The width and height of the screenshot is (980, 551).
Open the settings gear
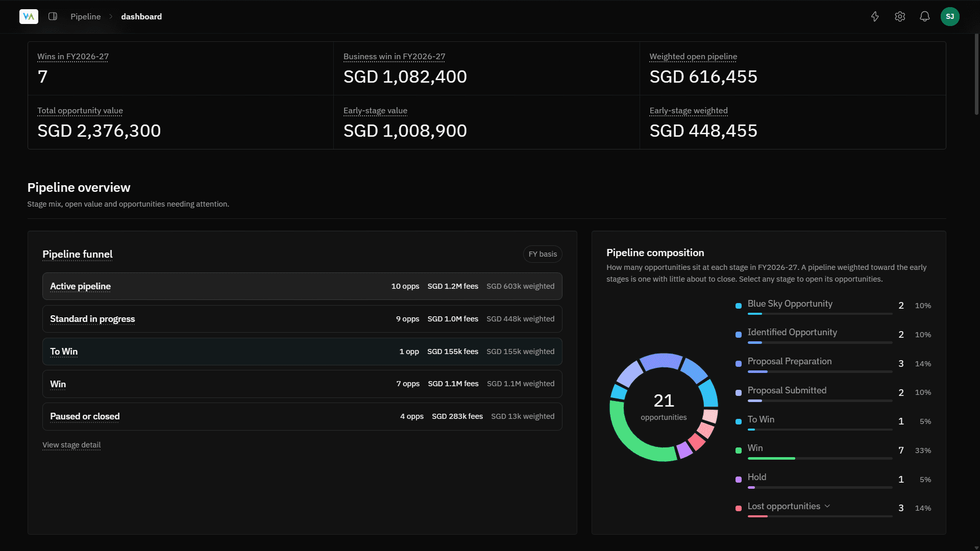(900, 16)
